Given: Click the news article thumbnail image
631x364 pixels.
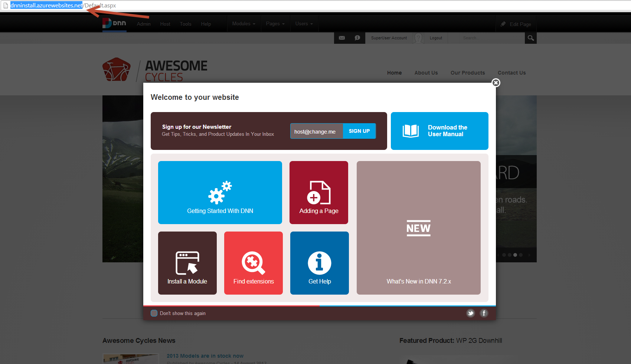Looking at the screenshot, I should coord(131,359).
